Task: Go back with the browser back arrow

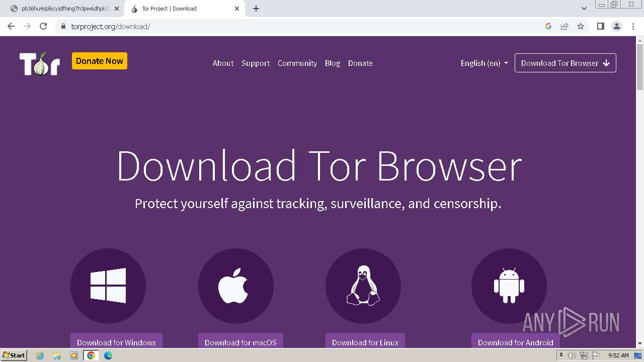Action: pos(11,26)
